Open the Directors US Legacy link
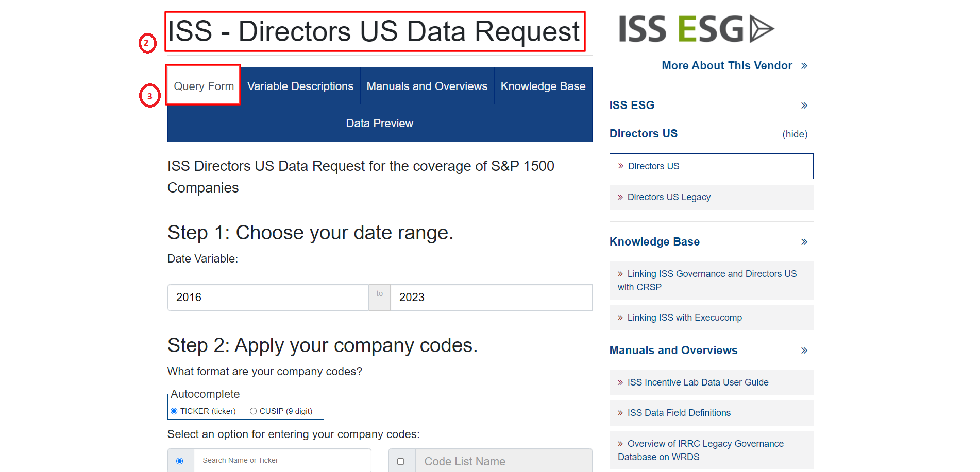This screenshot has width=980, height=472. click(x=712, y=197)
